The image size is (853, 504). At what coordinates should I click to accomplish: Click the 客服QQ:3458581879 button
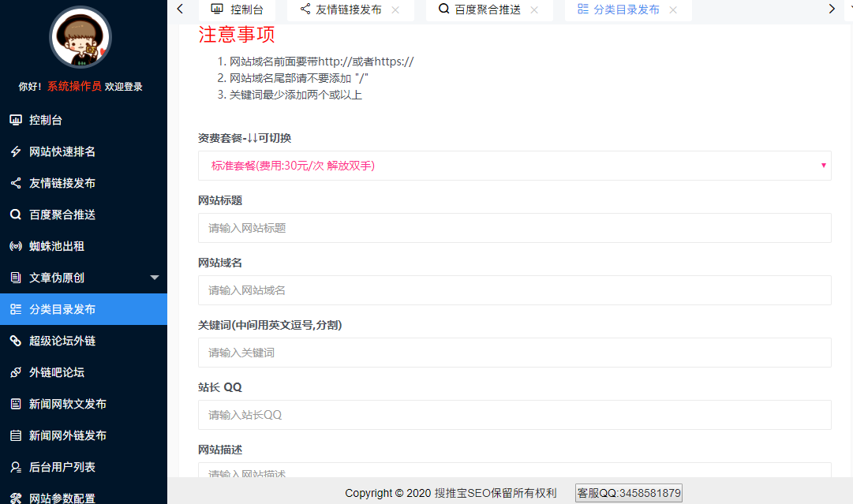(x=628, y=493)
